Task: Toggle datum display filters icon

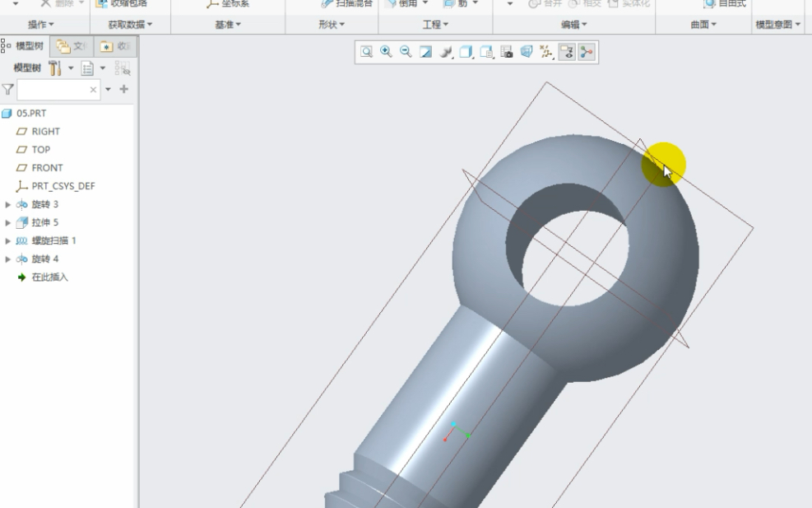Action: tap(544, 51)
